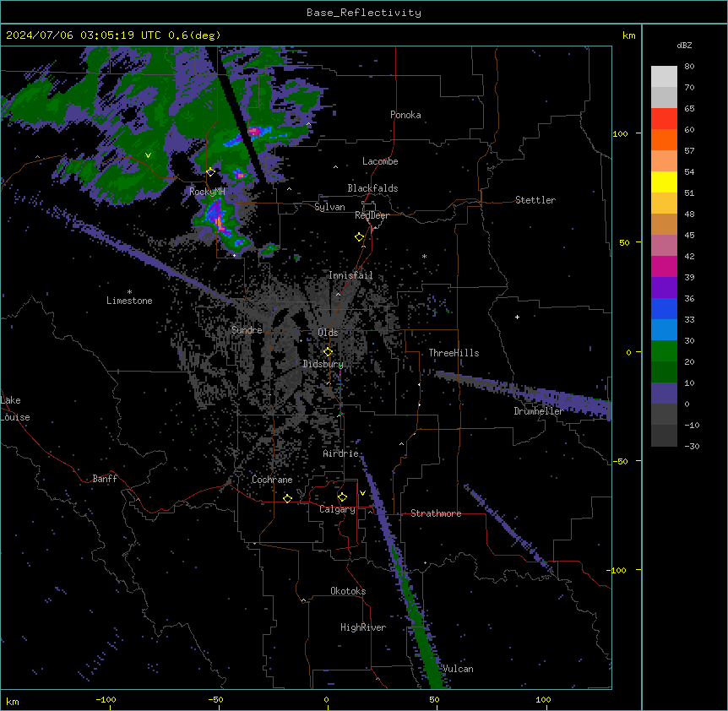This screenshot has width=728, height=711.
Task: Click the Calgary label
Action: coord(337,509)
